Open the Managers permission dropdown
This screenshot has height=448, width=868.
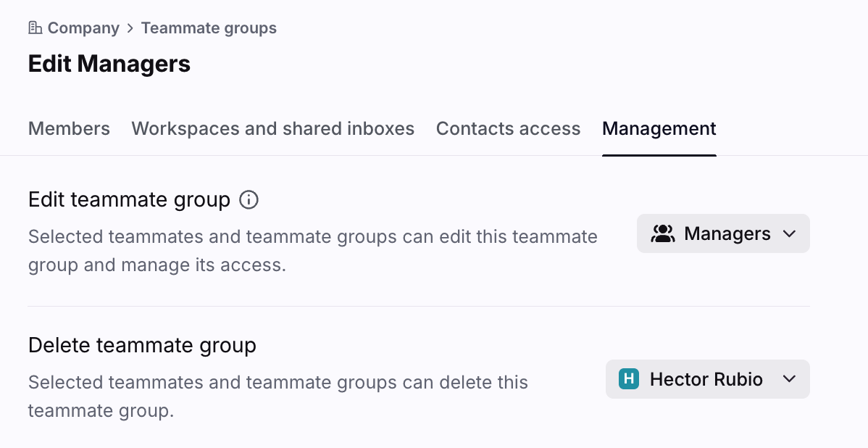click(722, 233)
